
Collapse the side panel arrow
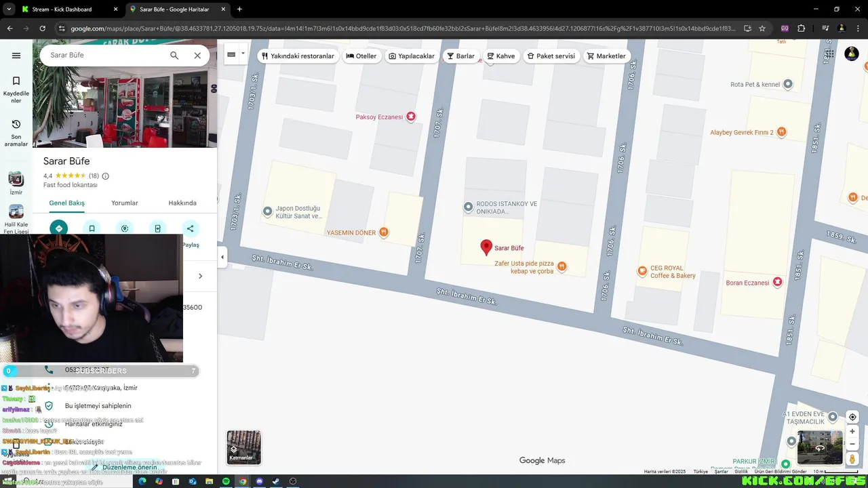[222, 257]
